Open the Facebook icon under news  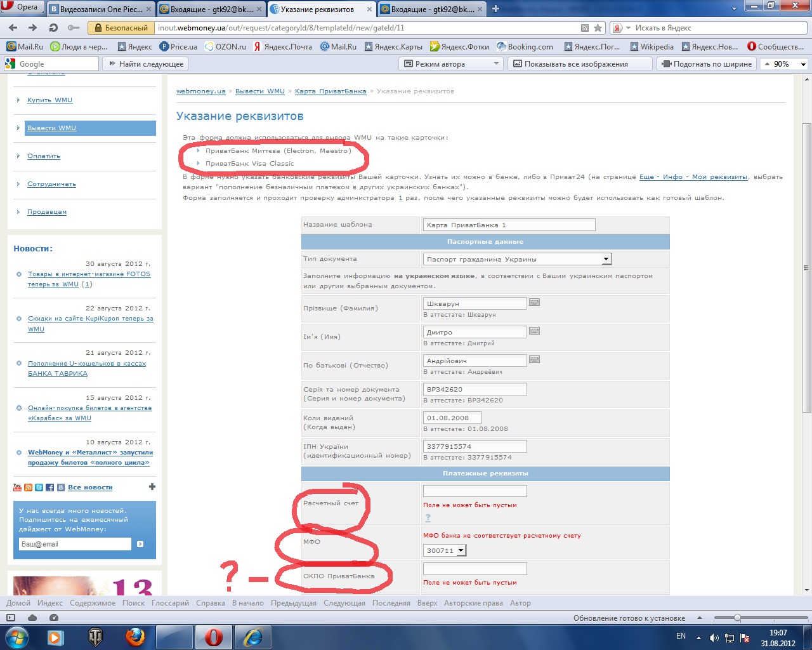(49, 487)
